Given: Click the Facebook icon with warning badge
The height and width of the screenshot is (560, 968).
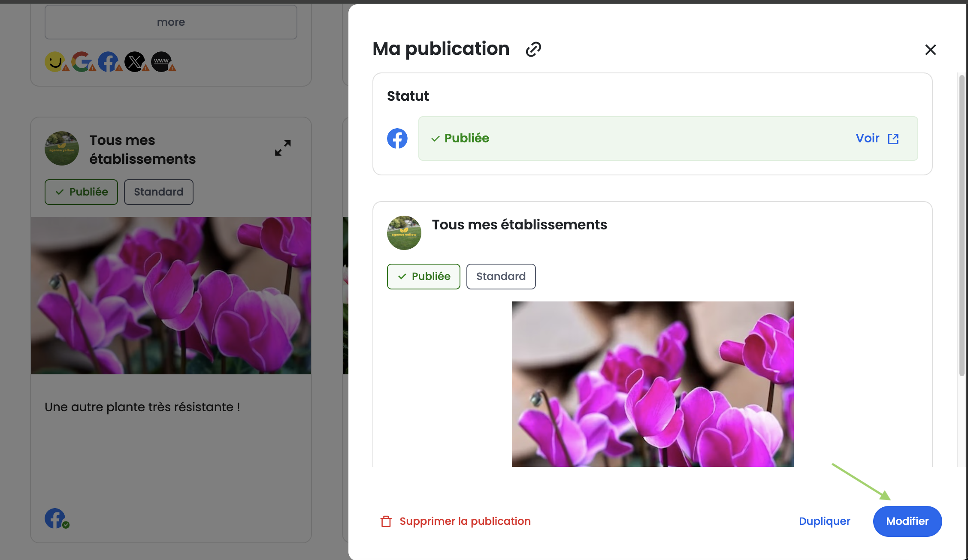Looking at the screenshot, I should [108, 62].
